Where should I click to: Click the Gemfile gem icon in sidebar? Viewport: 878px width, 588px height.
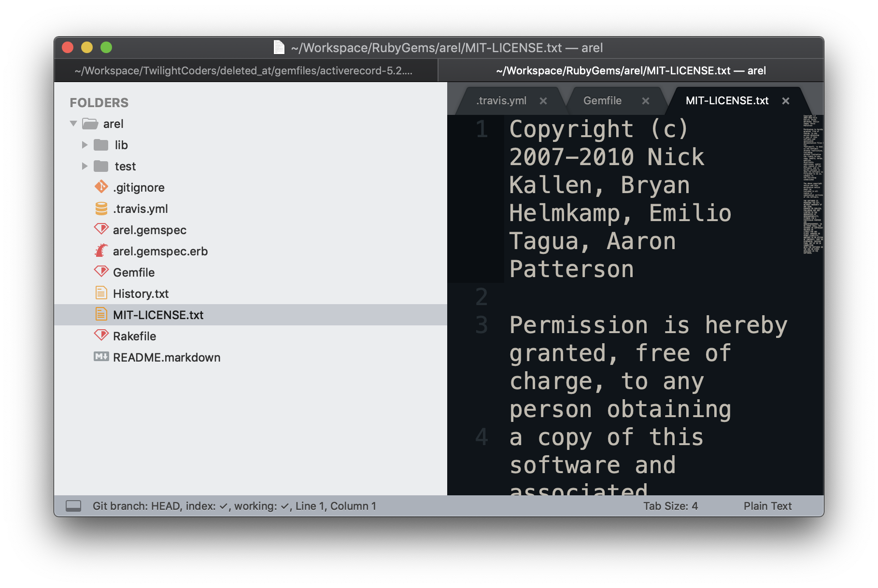[101, 272]
